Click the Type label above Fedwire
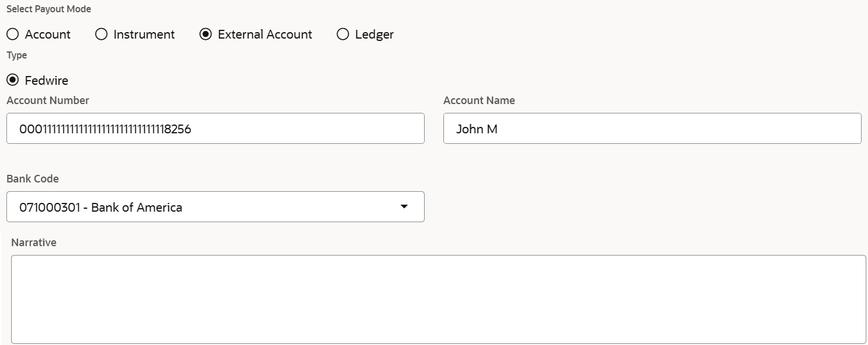This screenshot has height=345, width=868. [x=17, y=56]
